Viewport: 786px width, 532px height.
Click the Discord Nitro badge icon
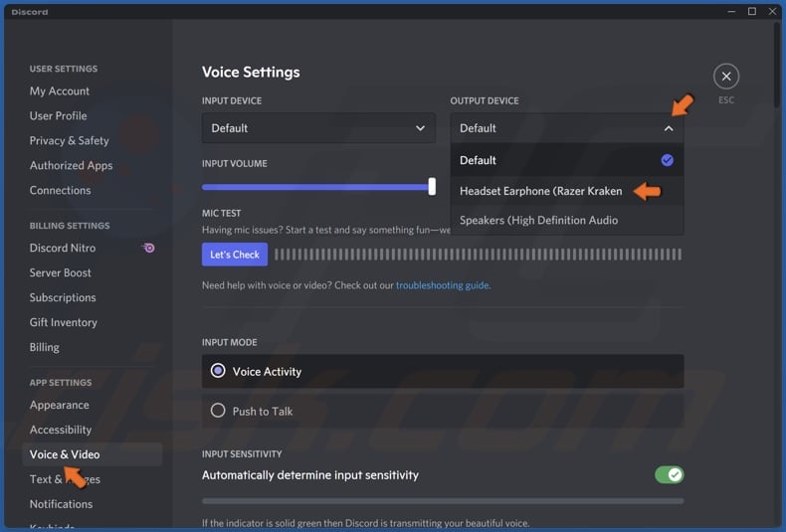149,248
